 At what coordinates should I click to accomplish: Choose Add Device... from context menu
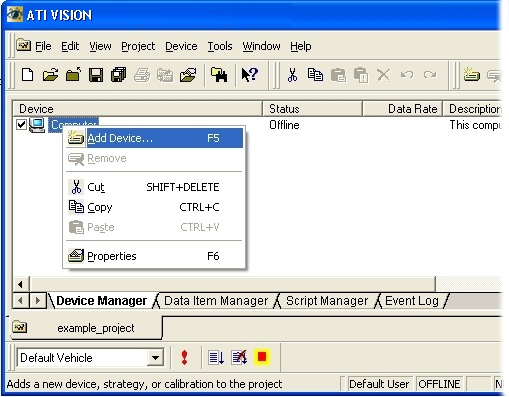(154, 138)
